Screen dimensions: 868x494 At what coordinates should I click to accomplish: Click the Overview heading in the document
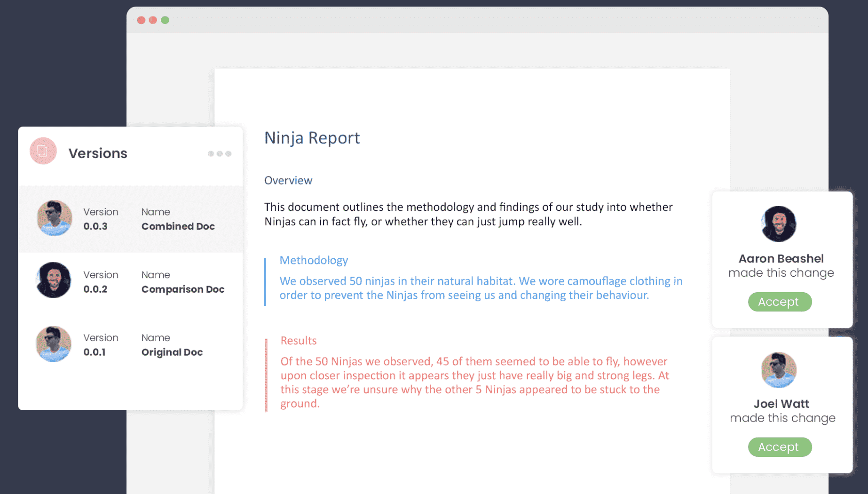coord(288,180)
